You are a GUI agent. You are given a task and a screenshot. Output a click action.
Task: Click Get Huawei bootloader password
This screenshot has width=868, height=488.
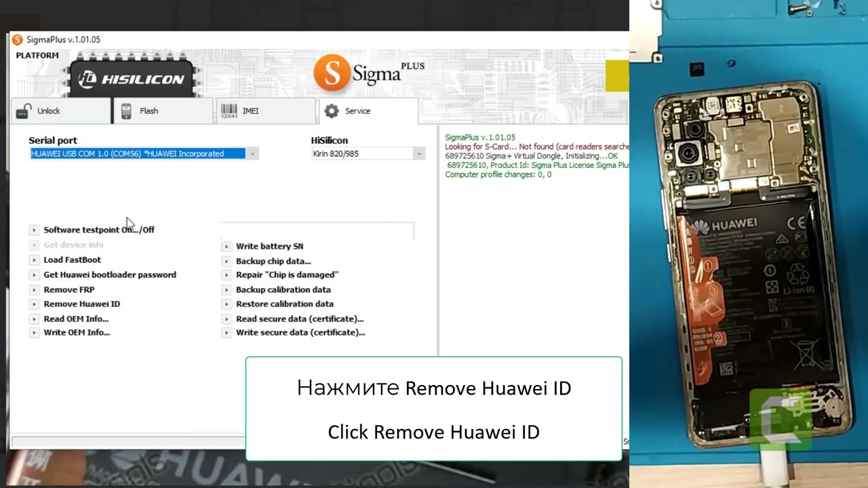(x=110, y=274)
